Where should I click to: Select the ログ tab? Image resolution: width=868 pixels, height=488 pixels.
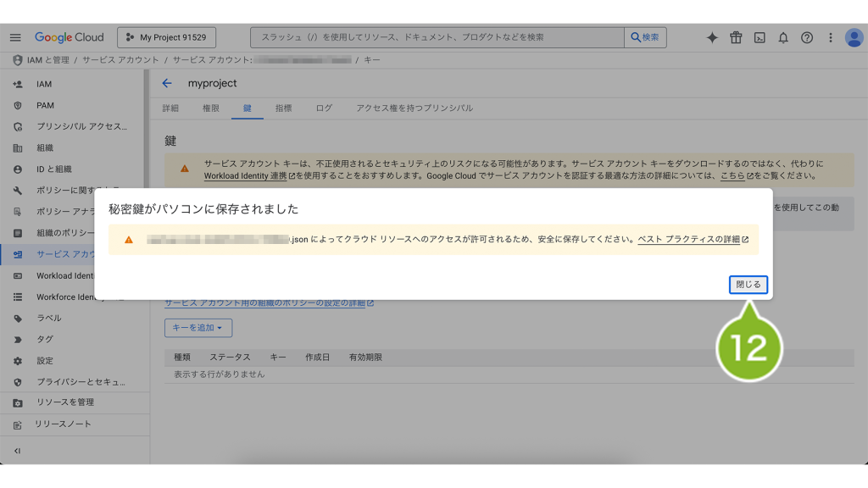[x=324, y=108]
